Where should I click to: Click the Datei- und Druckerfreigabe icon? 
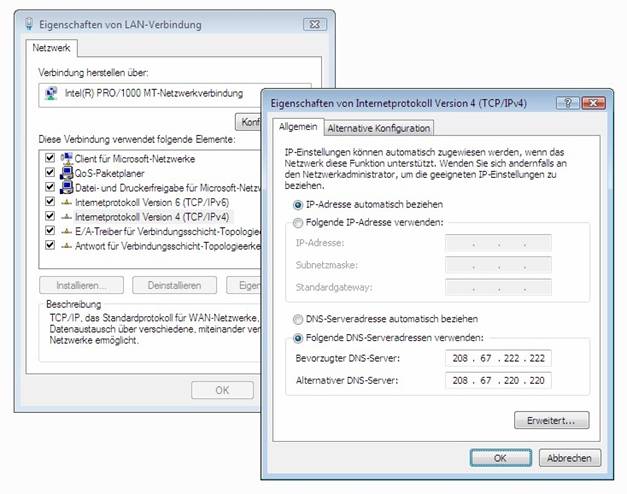[x=67, y=187]
